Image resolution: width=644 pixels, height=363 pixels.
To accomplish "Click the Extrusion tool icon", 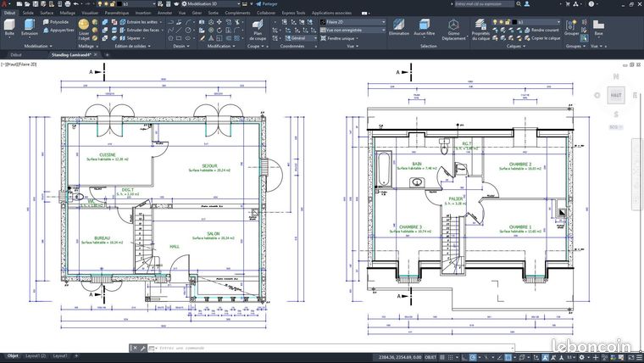I will tap(29, 27).
